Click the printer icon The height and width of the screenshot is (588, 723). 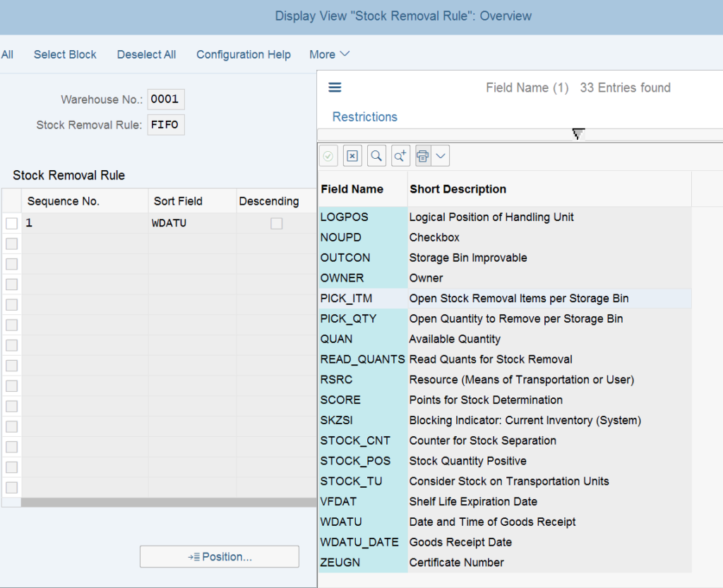point(423,156)
